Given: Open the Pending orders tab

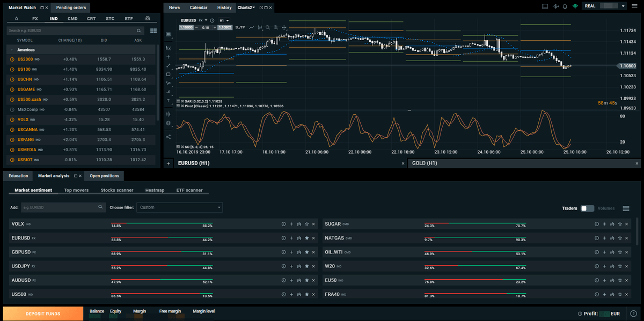Looking at the screenshot, I should (71, 8).
